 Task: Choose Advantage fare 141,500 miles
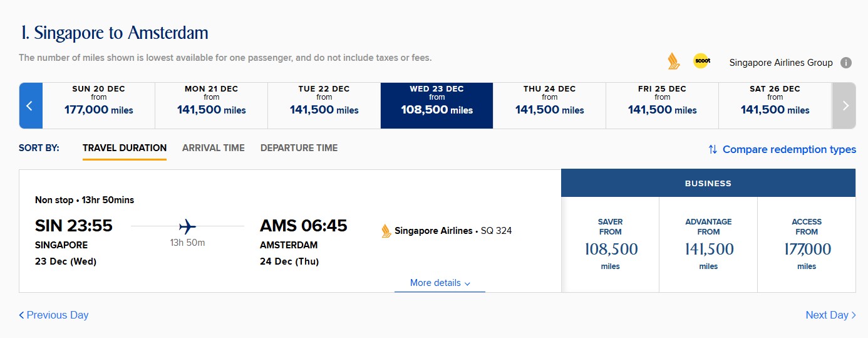tap(708, 245)
